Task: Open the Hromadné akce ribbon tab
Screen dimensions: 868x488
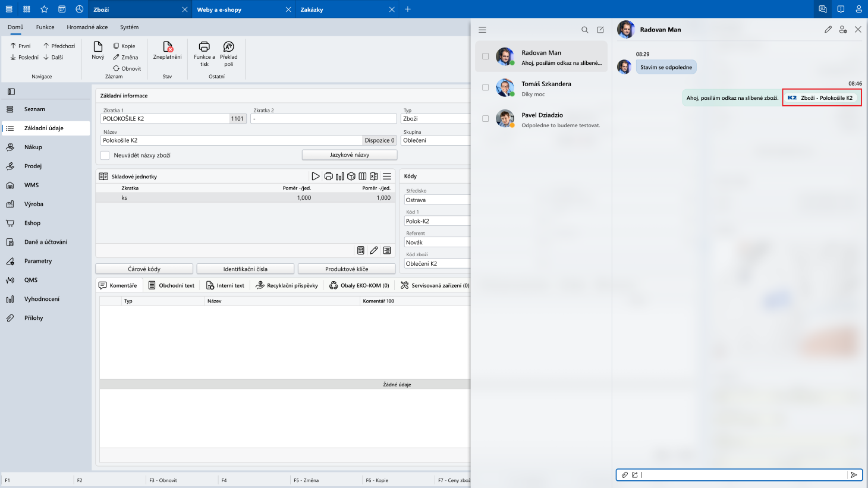Action: [x=87, y=27]
